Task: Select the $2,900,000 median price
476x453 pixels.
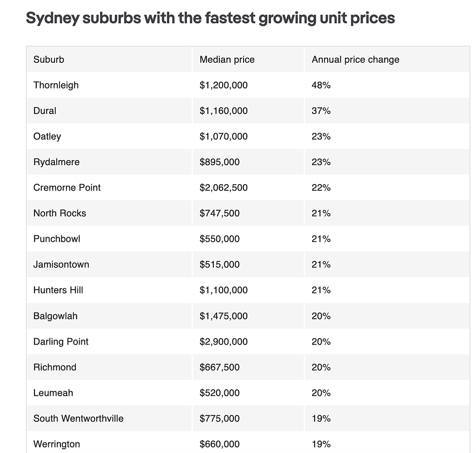Action: (x=224, y=341)
